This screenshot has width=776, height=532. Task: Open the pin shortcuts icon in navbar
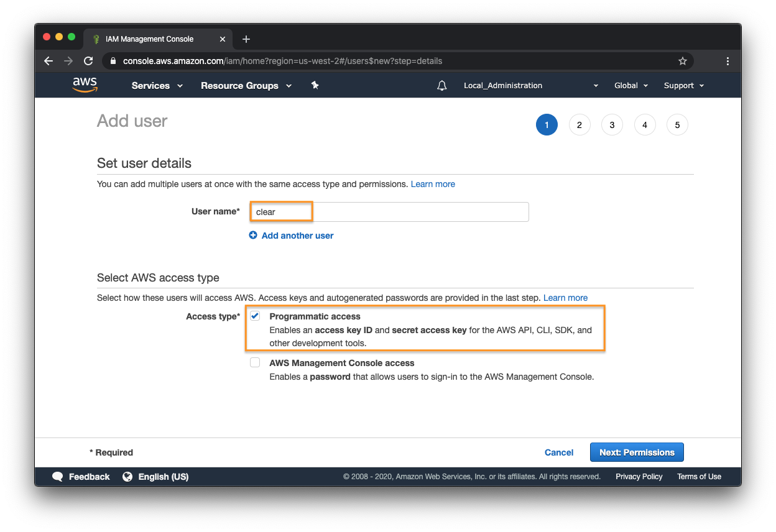[x=315, y=85]
